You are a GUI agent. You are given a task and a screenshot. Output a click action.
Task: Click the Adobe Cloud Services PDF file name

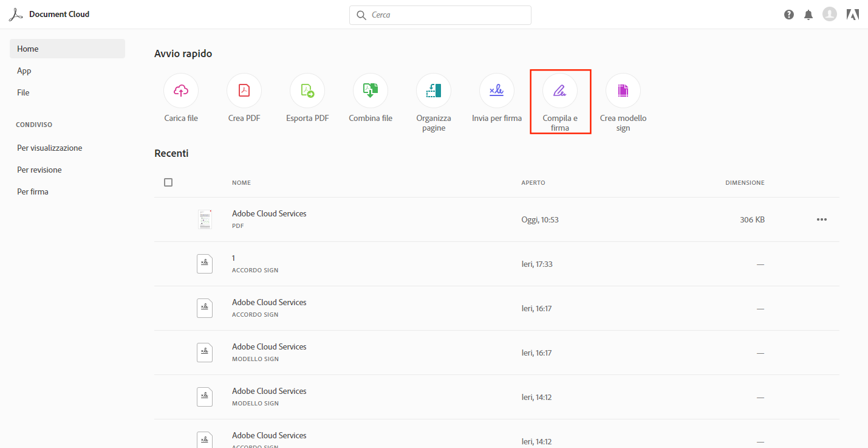(x=269, y=214)
